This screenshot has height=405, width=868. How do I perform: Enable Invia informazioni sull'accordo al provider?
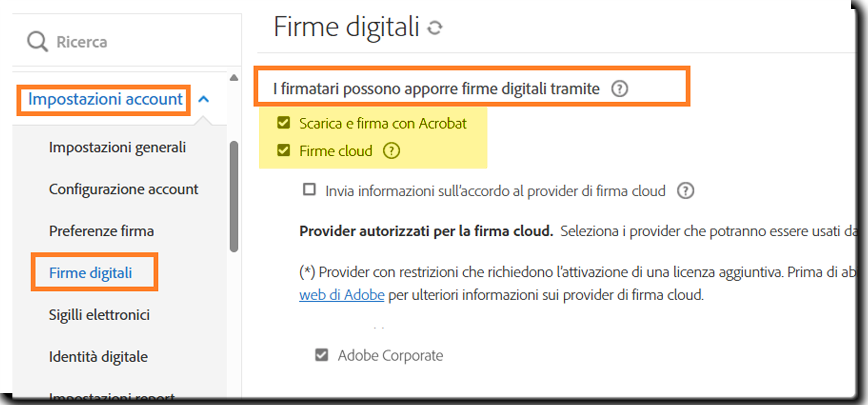coord(309,190)
